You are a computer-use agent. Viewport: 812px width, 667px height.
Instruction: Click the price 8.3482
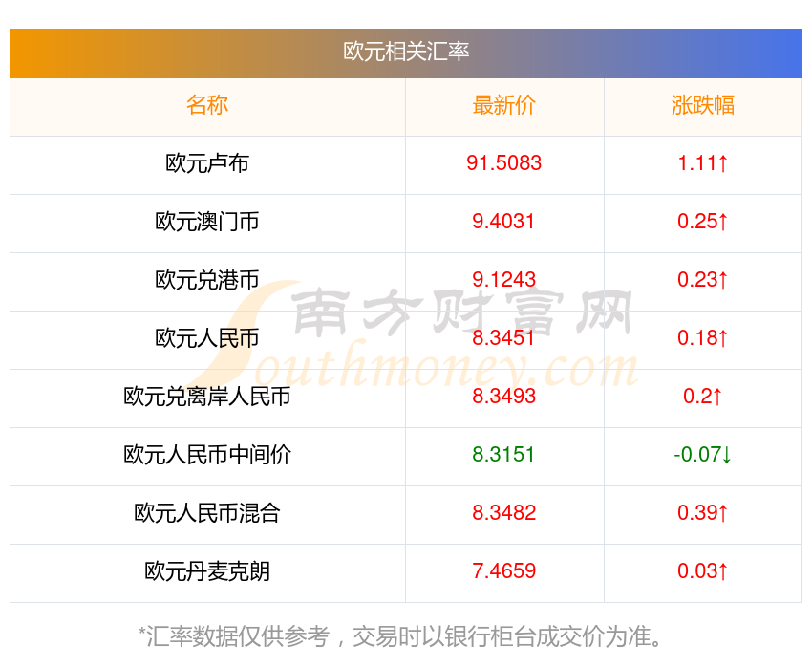503,513
